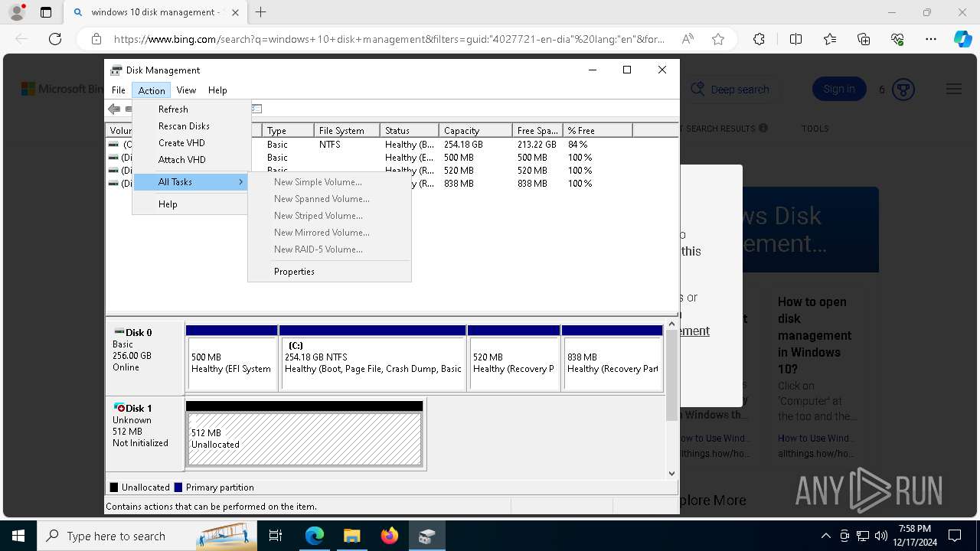Sort by Type column header
980x551 pixels.
click(288, 131)
